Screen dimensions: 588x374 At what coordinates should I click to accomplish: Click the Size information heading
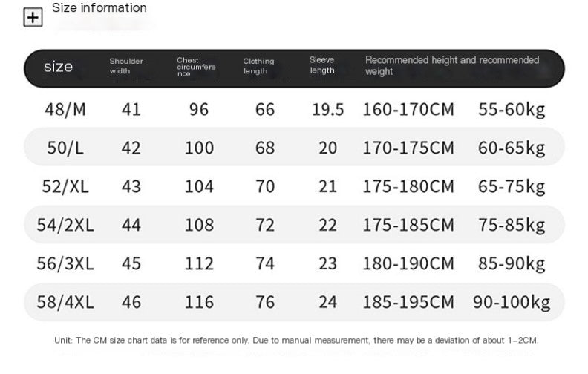coord(99,8)
